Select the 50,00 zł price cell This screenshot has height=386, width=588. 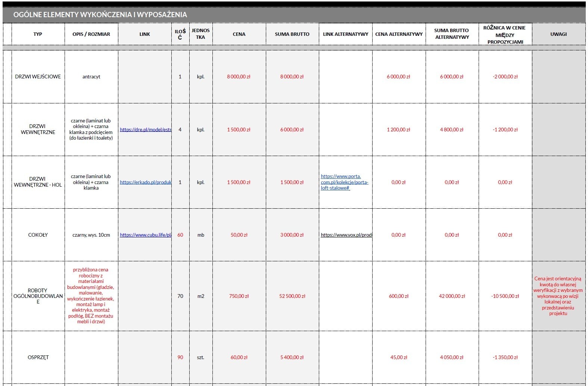pos(239,235)
